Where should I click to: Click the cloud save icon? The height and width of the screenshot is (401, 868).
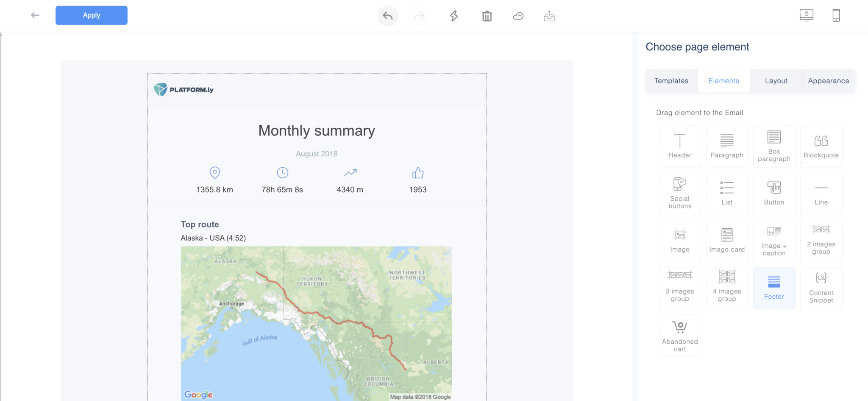point(518,16)
